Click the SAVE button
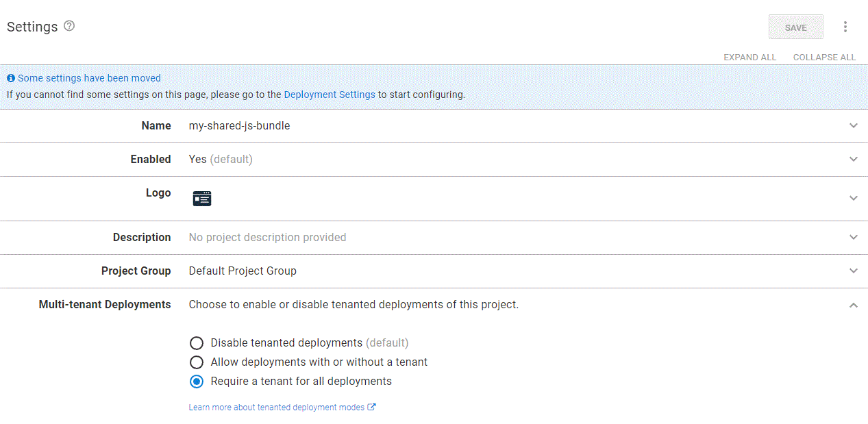The image size is (868, 424). tap(796, 27)
